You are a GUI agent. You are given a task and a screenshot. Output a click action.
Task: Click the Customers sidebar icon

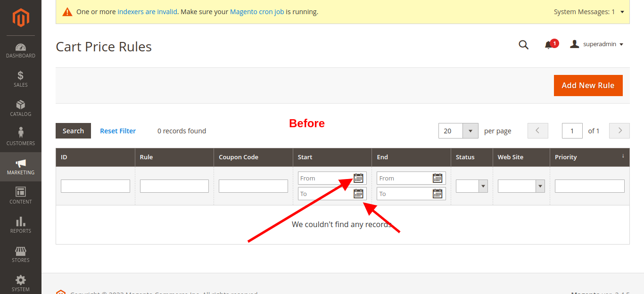click(x=20, y=136)
